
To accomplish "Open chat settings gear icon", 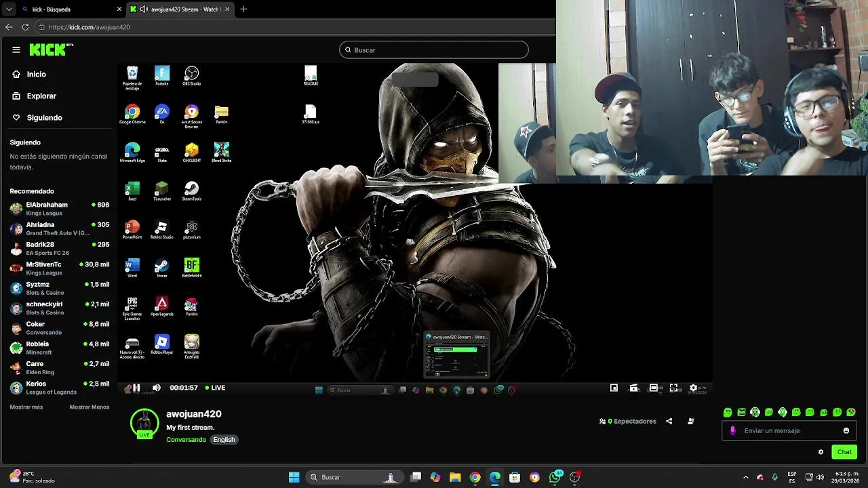I will pos(821,452).
